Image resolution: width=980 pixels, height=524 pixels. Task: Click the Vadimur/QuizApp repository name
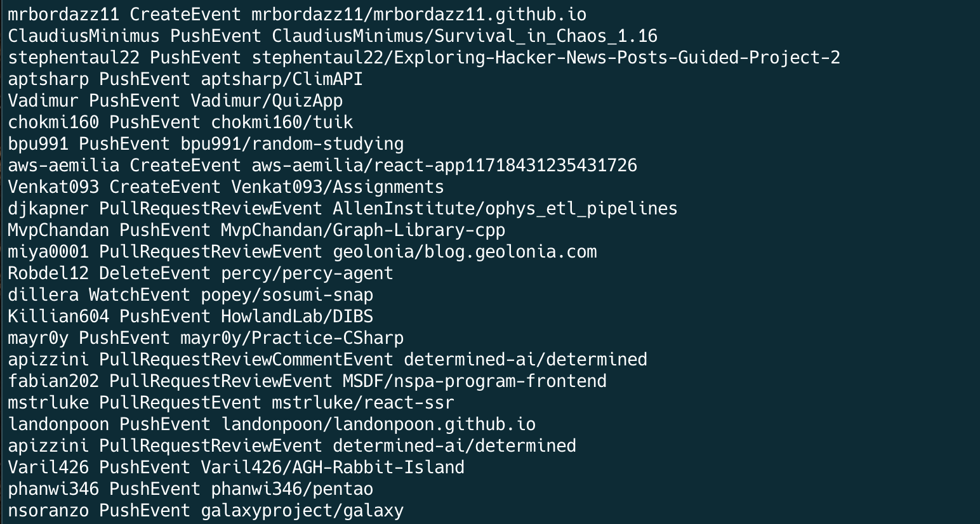[267, 100]
